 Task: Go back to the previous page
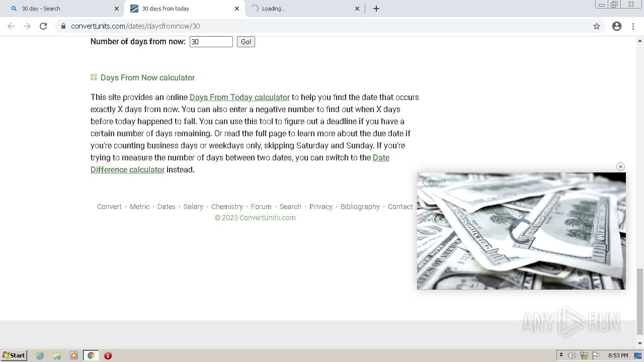point(11,26)
